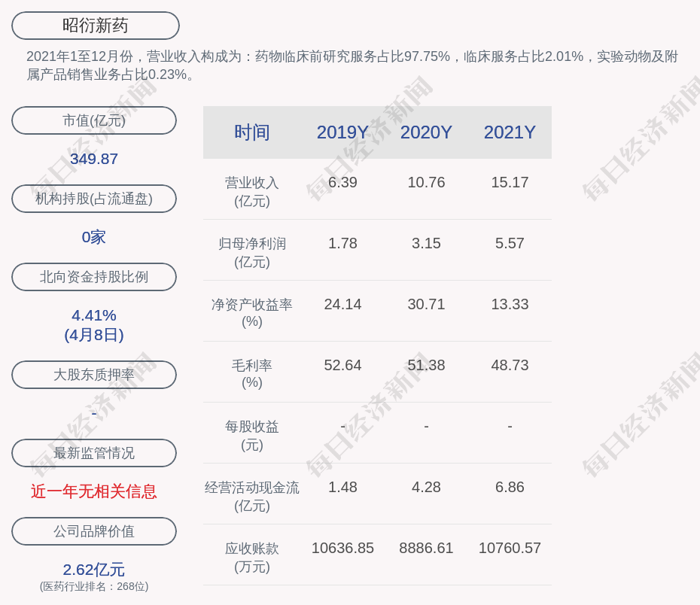
Task: Select 2019 cash flow value 1.48
Action: point(342,487)
